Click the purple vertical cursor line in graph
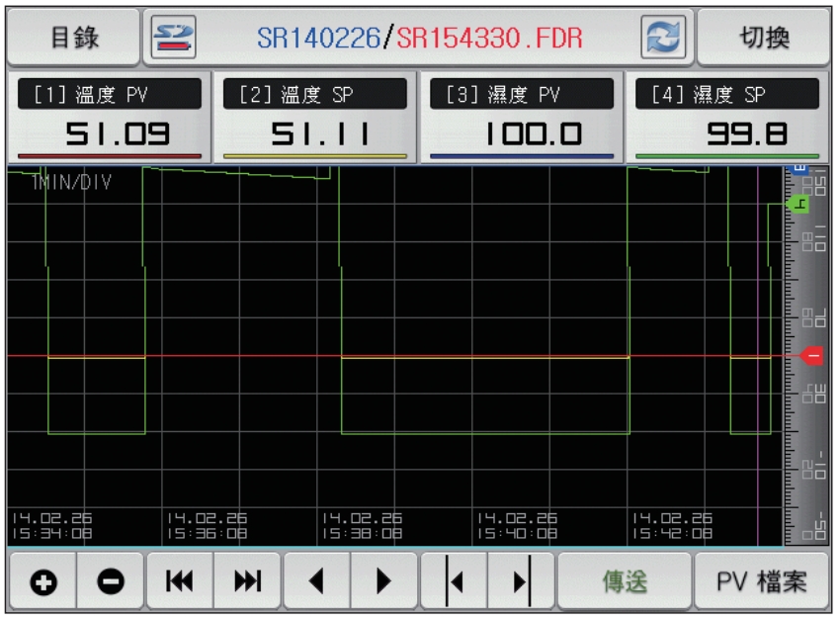The image size is (840, 621). 757,297
